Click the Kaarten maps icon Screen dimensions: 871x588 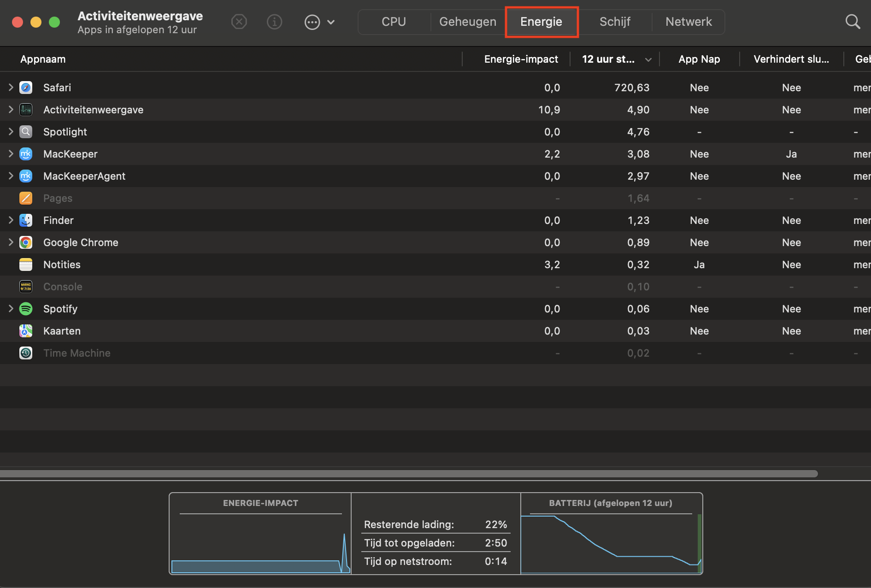point(26,331)
